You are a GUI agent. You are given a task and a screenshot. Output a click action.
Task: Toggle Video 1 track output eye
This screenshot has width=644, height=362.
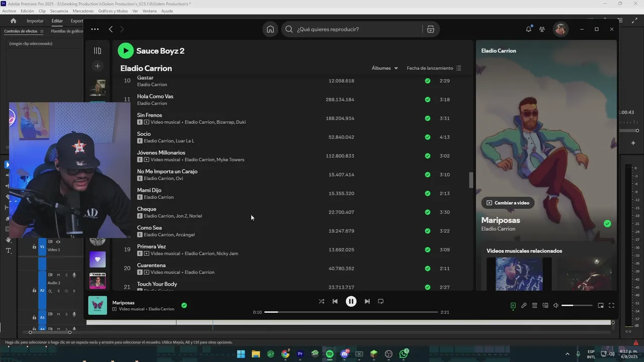(58, 242)
